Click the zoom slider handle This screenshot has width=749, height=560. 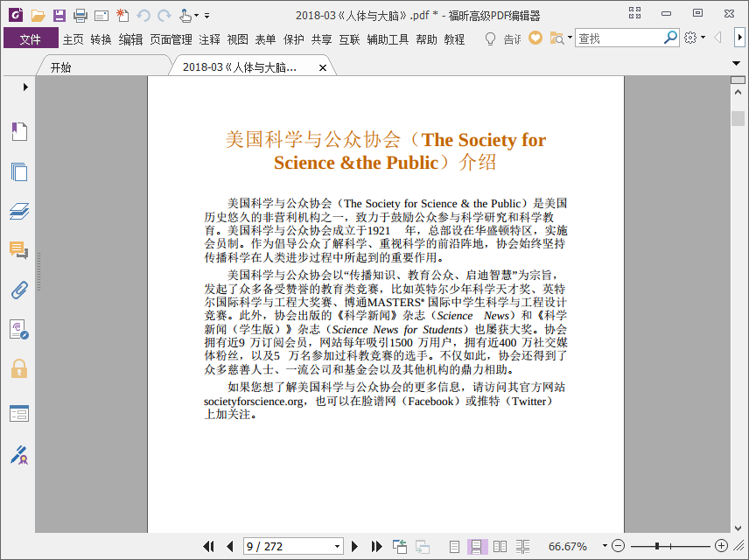657,546
